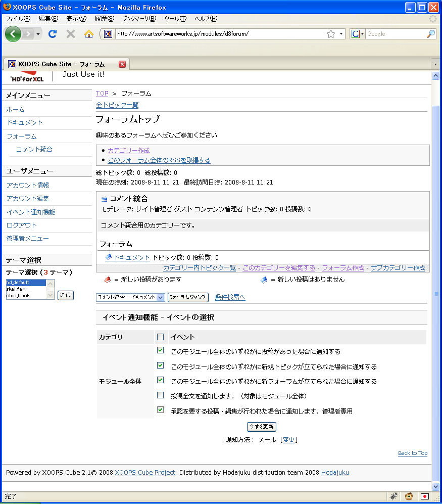Close the XOOPS Cube Site tab

(x=122, y=64)
